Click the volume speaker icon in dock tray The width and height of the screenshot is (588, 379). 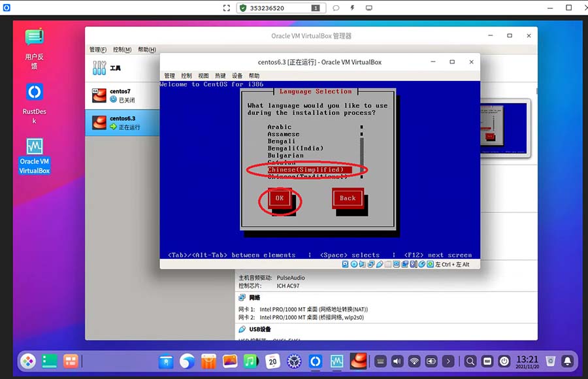click(x=397, y=361)
